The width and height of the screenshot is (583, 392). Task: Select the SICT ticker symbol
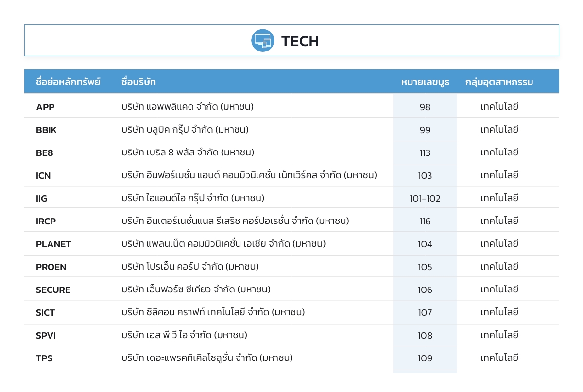click(45, 312)
